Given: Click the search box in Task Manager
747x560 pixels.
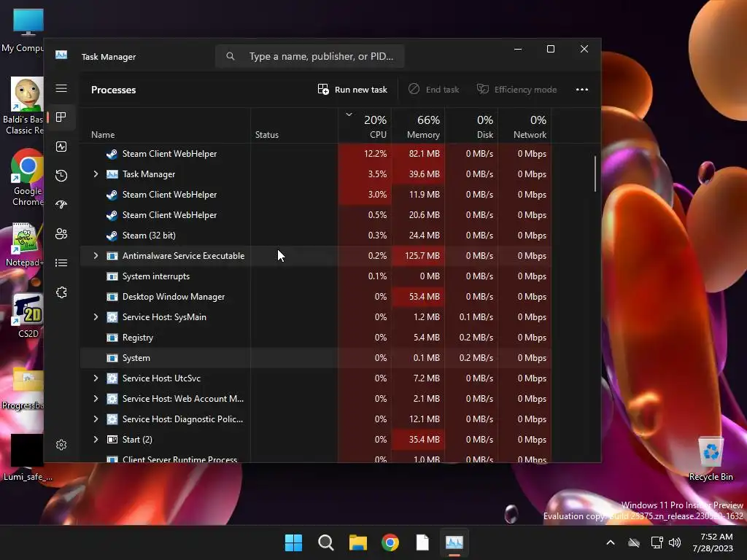Looking at the screenshot, I should [x=309, y=56].
